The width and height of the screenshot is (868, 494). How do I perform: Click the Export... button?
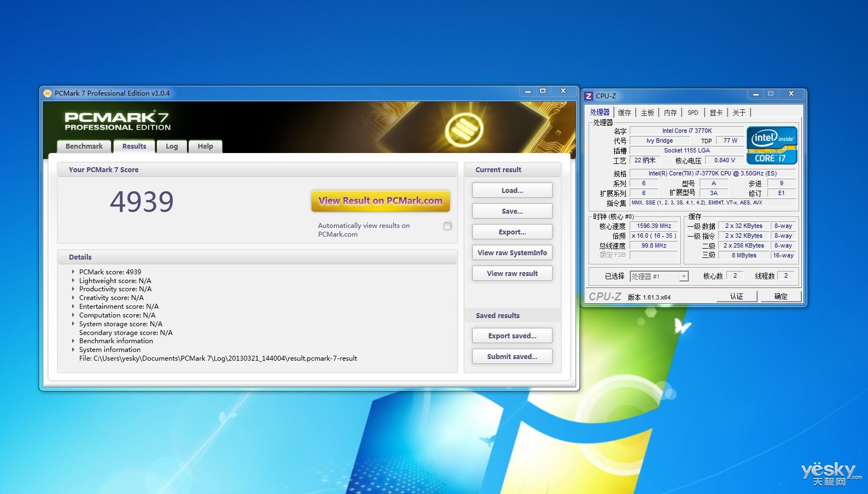512,232
